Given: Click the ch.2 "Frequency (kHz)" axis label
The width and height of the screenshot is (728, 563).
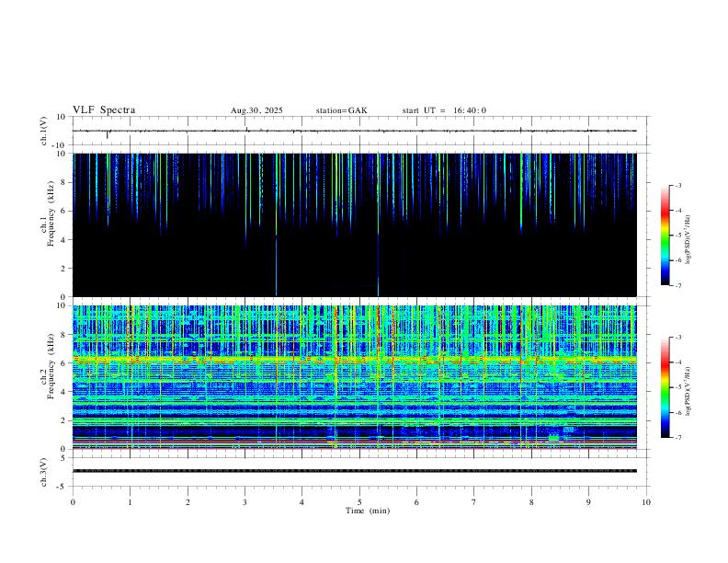Looking at the screenshot, I should 51,366.
